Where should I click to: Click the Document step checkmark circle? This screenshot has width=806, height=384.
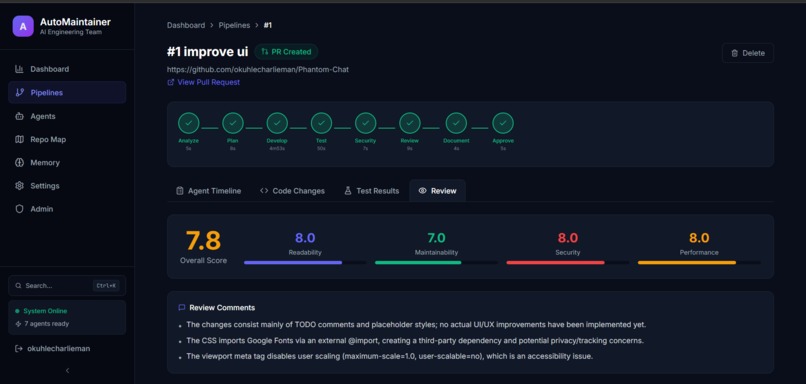(x=456, y=123)
